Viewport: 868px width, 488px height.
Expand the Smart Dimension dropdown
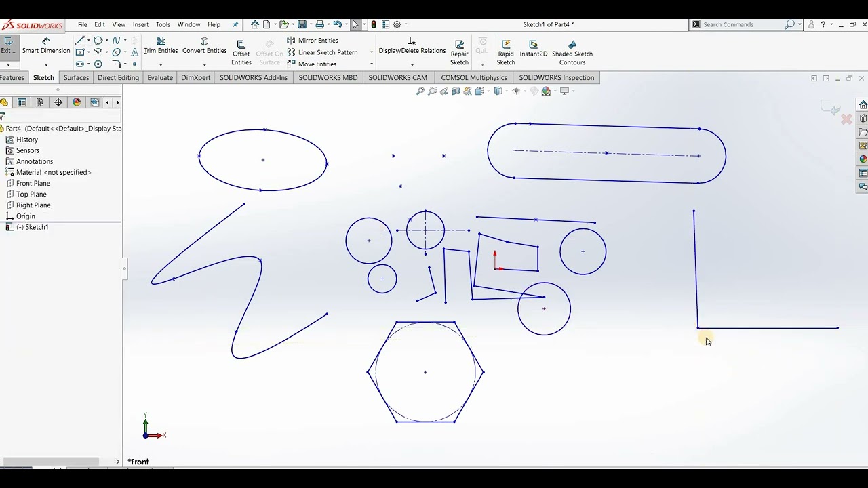click(x=45, y=65)
